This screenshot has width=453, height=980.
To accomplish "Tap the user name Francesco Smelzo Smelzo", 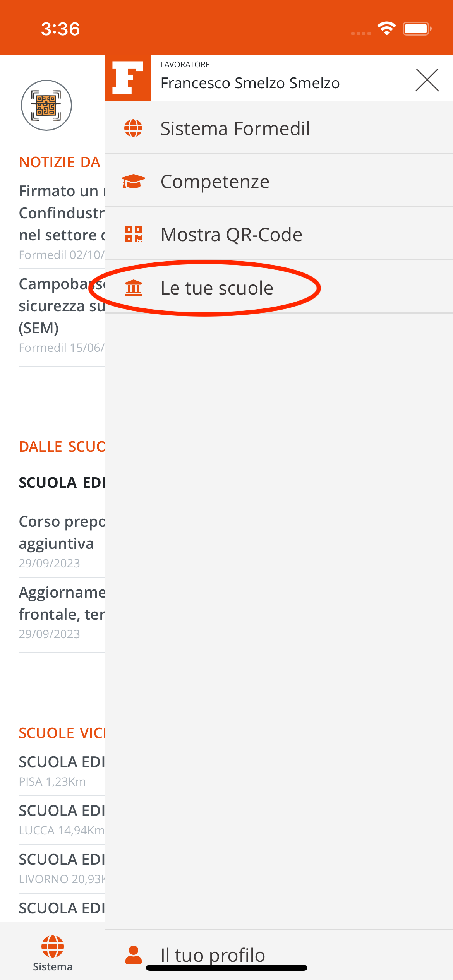I will (x=250, y=83).
